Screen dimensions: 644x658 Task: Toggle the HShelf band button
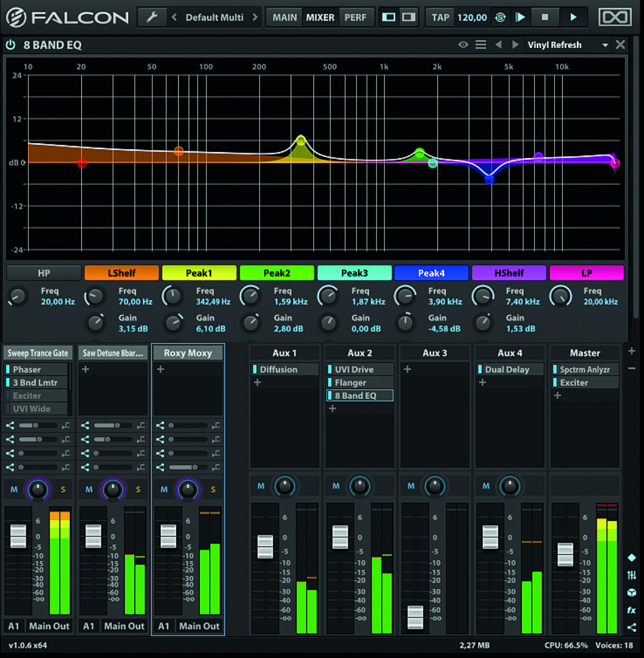point(509,273)
